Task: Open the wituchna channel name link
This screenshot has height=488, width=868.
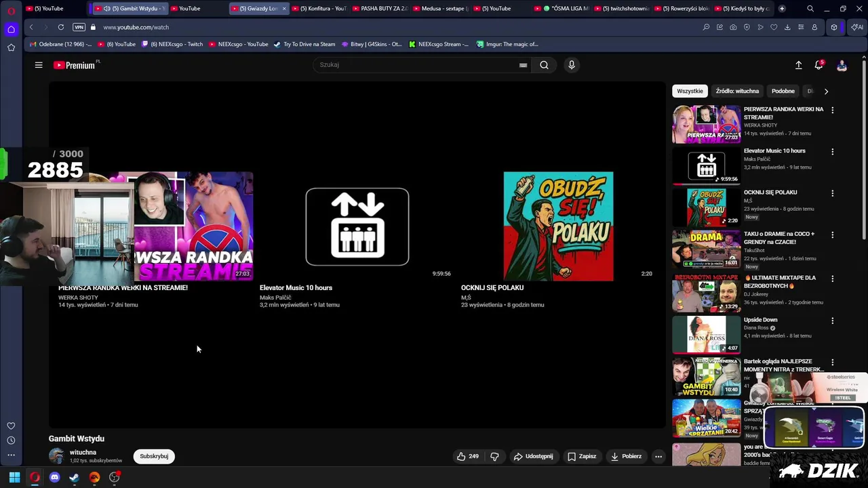Action: 83,452
